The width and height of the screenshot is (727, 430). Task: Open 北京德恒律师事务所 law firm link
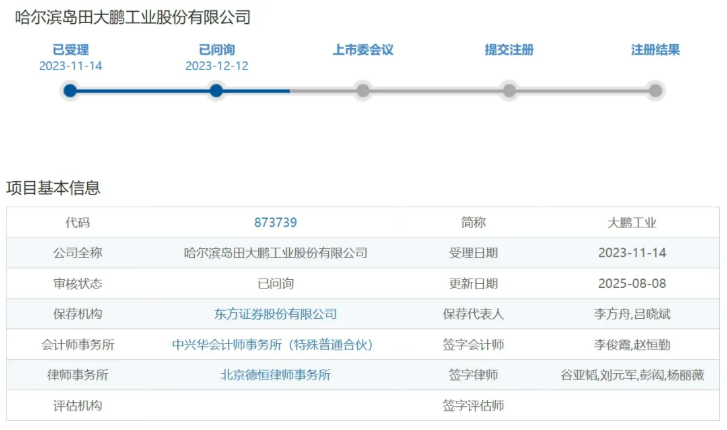(x=275, y=375)
